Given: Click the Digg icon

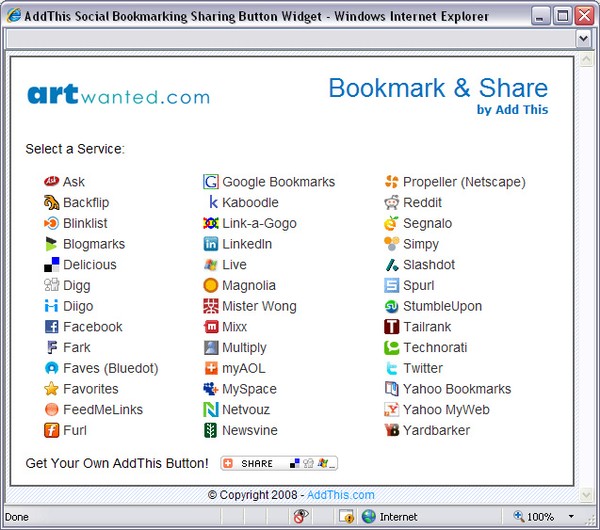Looking at the screenshot, I should (51, 285).
